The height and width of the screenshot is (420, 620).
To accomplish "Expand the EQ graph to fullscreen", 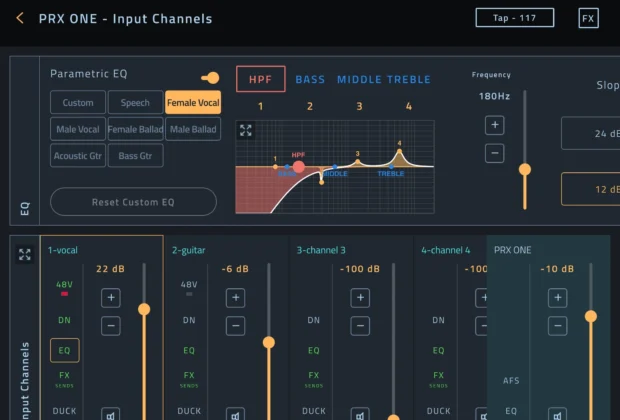I will pyautogui.click(x=246, y=130).
